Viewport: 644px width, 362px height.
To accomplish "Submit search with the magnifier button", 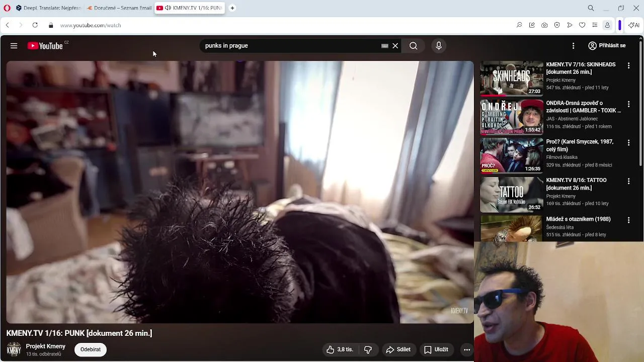I will click(413, 46).
